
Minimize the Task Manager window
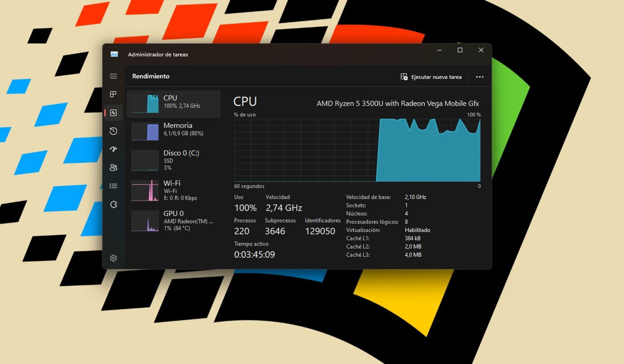(x=439, y=50)
